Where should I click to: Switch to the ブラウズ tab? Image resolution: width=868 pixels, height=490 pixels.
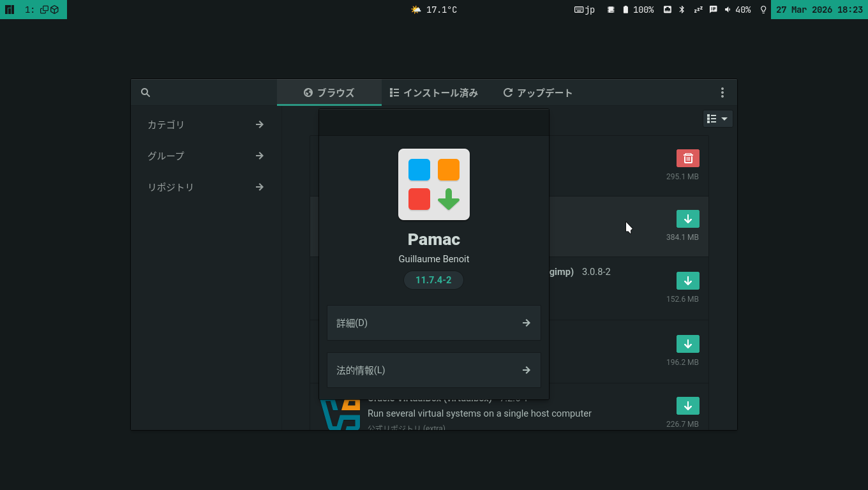click(x=329, y=93)
